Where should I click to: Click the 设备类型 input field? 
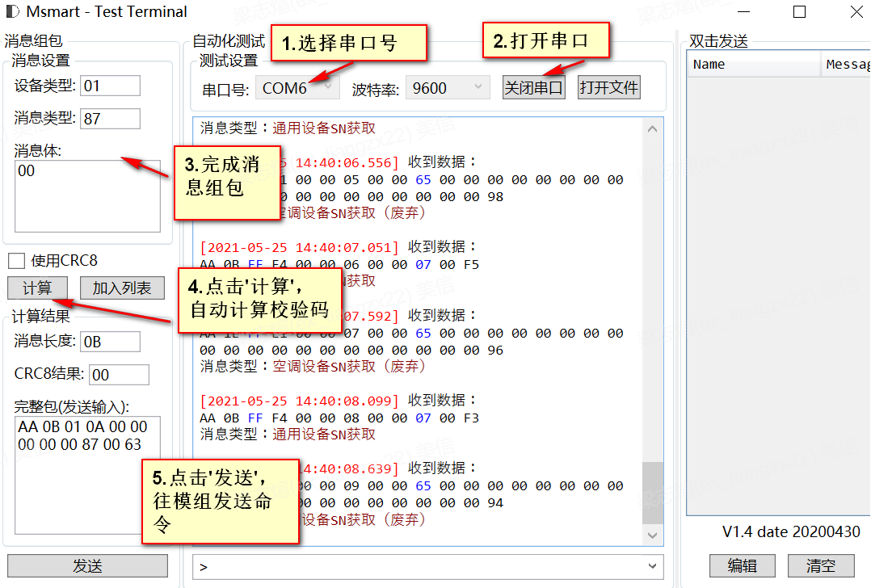pos(110,86)
